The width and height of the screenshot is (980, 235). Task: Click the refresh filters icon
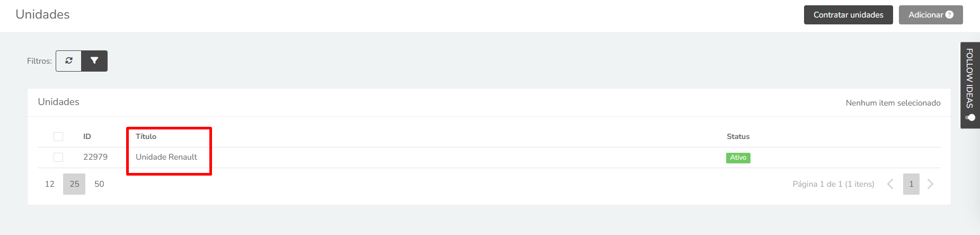tap(69, 61)
